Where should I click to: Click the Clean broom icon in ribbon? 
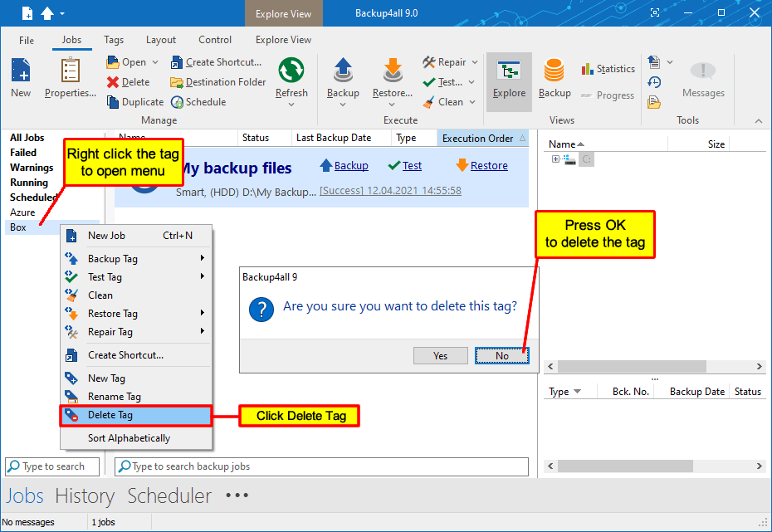429,102
